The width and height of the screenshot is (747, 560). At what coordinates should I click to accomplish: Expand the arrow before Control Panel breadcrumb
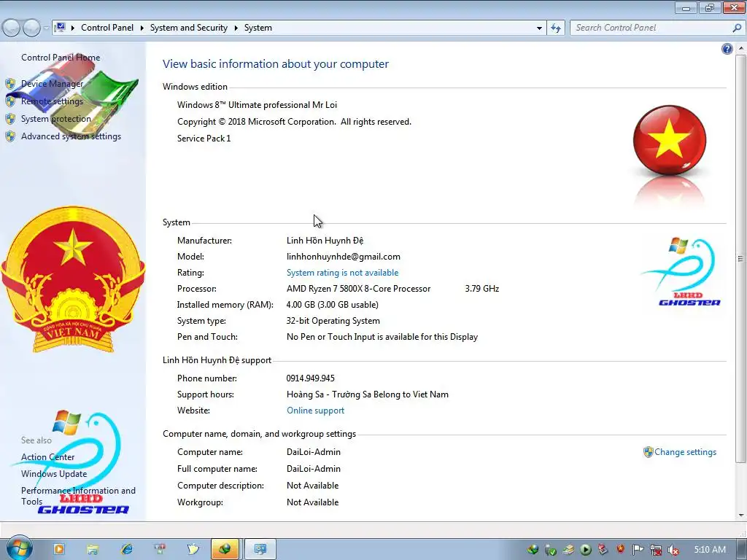click(x=73, y=28)
